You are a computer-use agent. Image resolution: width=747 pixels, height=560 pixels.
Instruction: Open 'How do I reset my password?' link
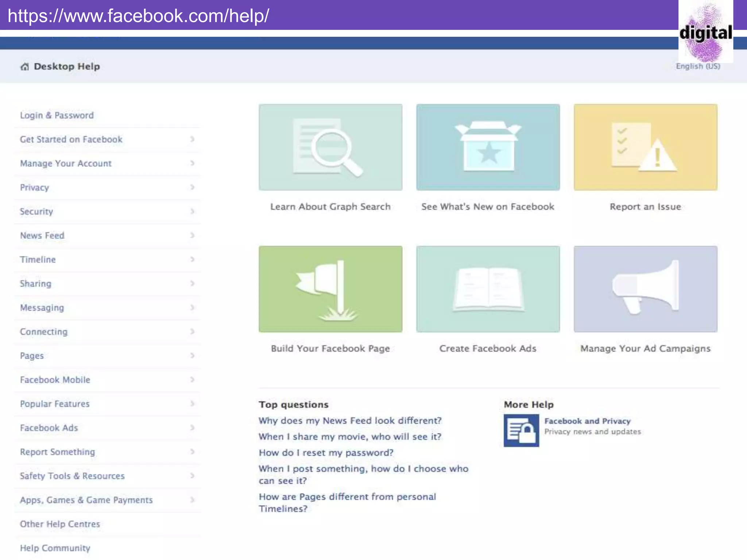click(326, 453)
